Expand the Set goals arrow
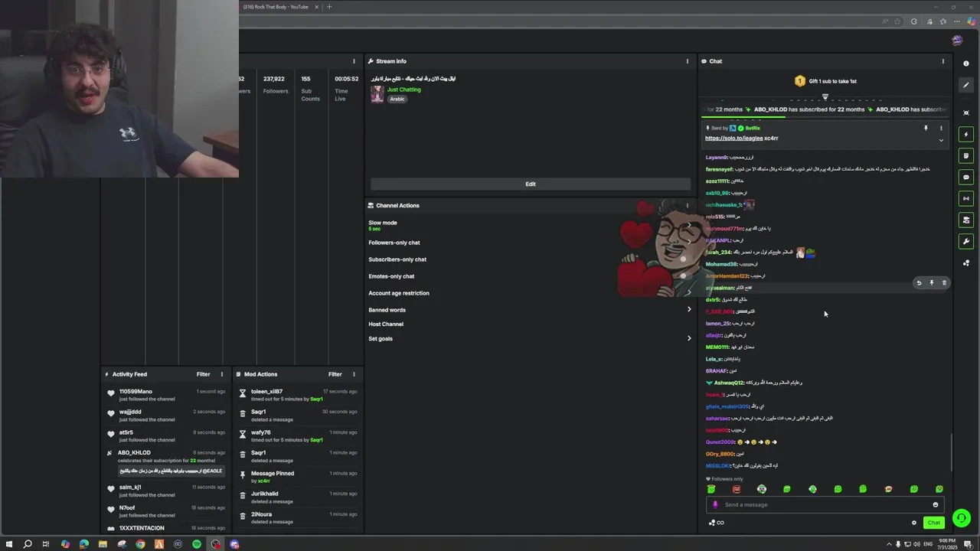This screenshot has height=551, width=980. (x=688, y=338)
